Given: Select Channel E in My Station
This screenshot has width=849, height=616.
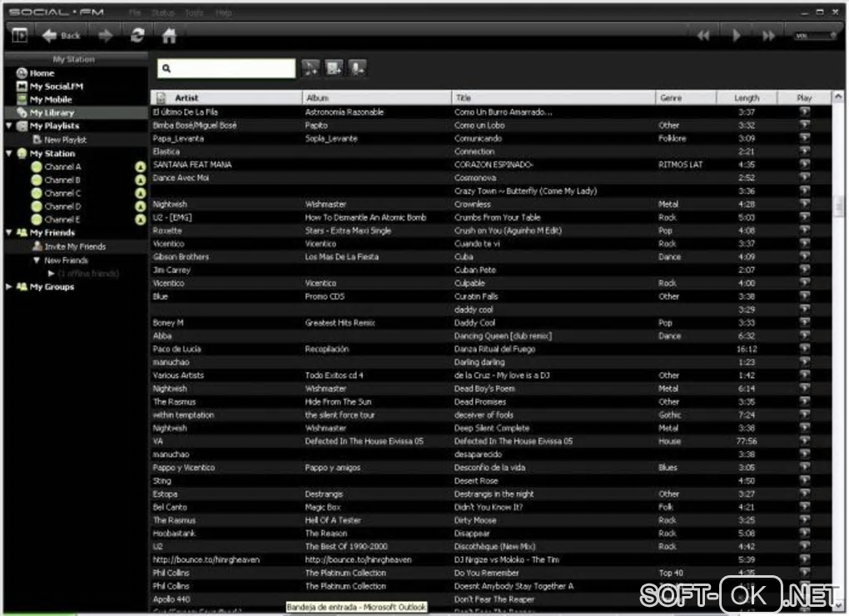Looking at the screenshot, I should coord(62,220).
